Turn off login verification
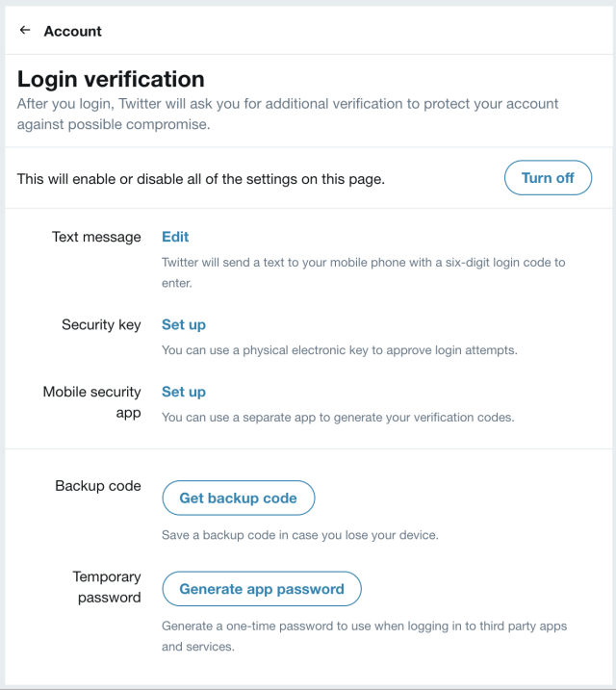 (548, 178)
